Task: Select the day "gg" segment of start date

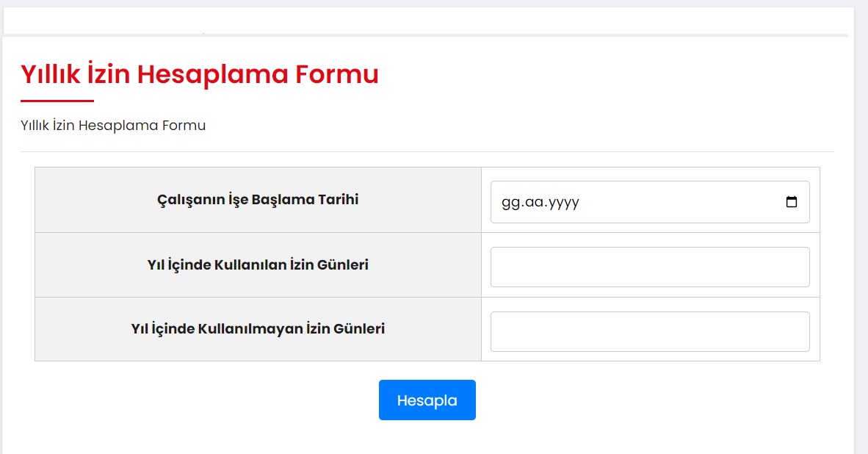Action: point(510,202)
